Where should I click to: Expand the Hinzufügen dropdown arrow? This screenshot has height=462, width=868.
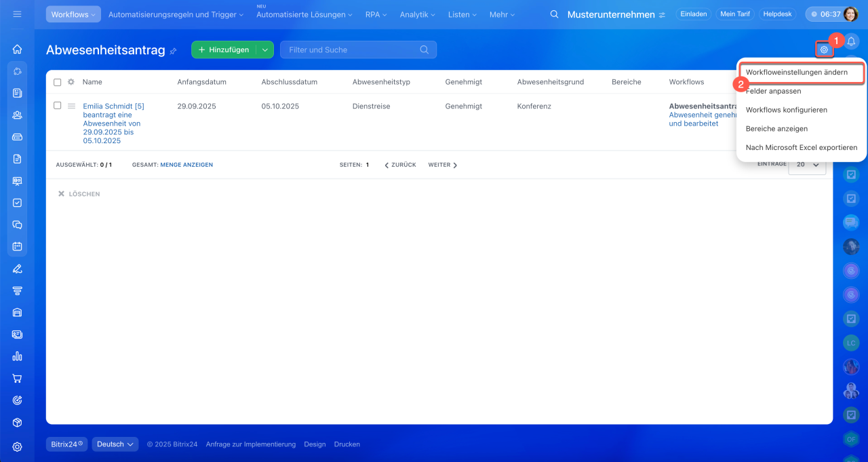pos(265,50)
